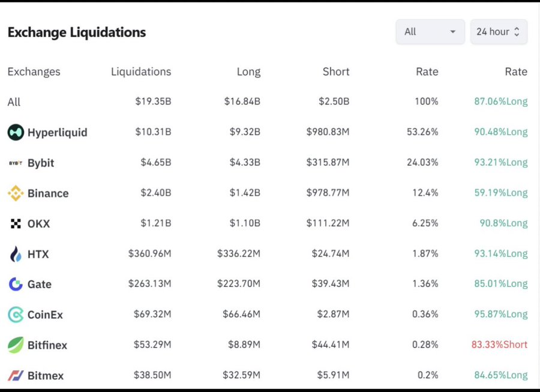The width and height of the screenshot is (540, 392).
Task: Click the Bybit exchange logo
Action: point(14,163)
